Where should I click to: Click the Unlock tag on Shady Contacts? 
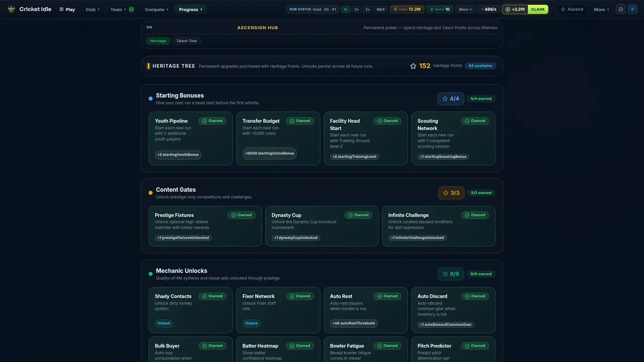164,323
